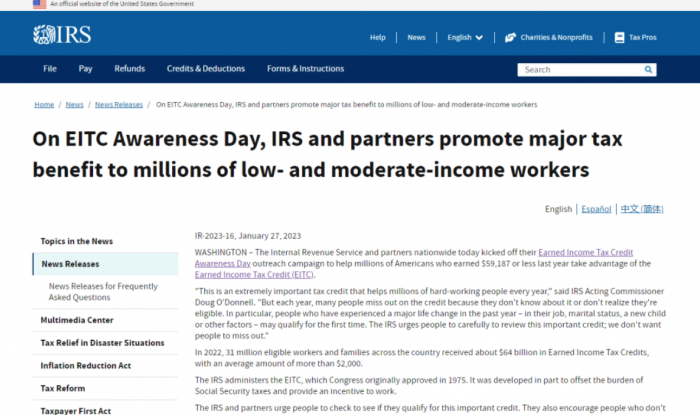Open News Releases breadcrumb link
The height and width of the screenshot is (415, 700).
(x=119, y=104)
